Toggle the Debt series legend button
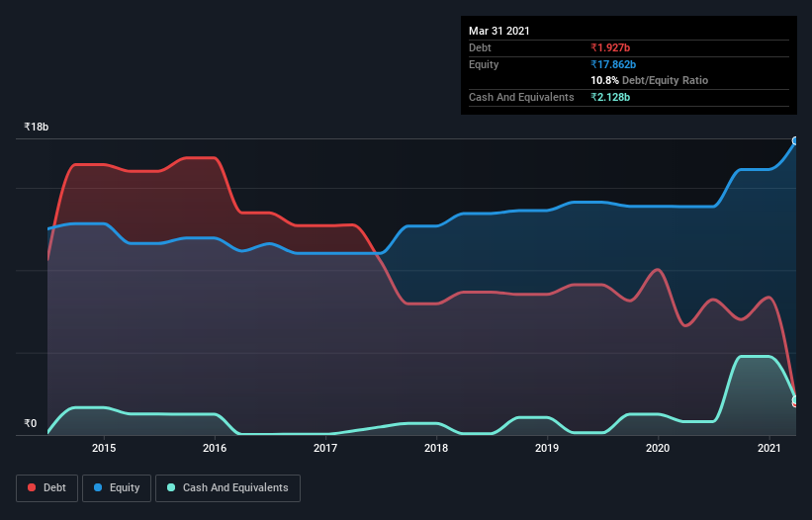The width and height of the screenshot is (812, 520). pyautogui.click(x=47, y=488)
